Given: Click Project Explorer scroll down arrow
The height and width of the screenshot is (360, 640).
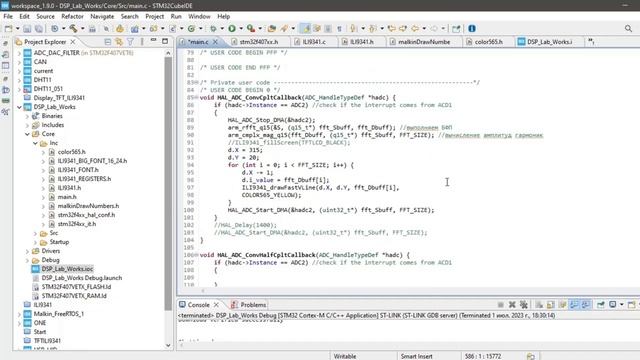Looking at the screenshot, I should point(168,346).
